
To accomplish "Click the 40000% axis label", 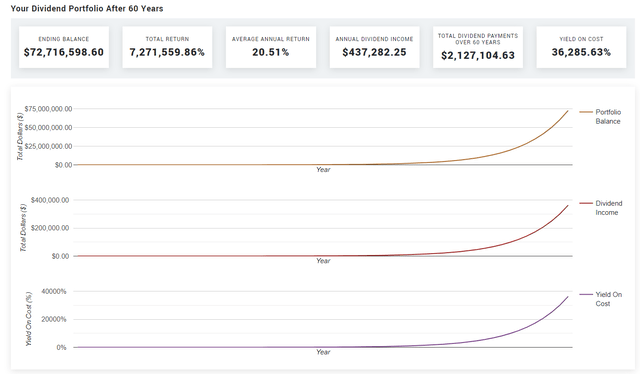I will [53, 291].
